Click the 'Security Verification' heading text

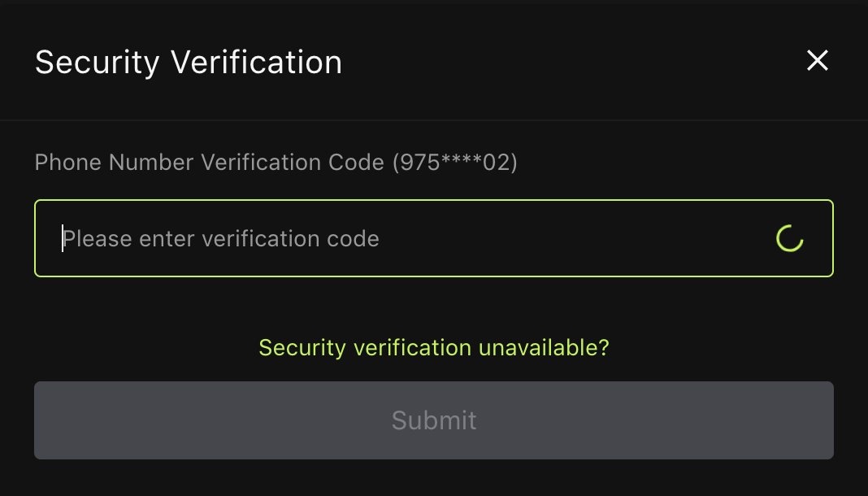click(x=189, y=63)
